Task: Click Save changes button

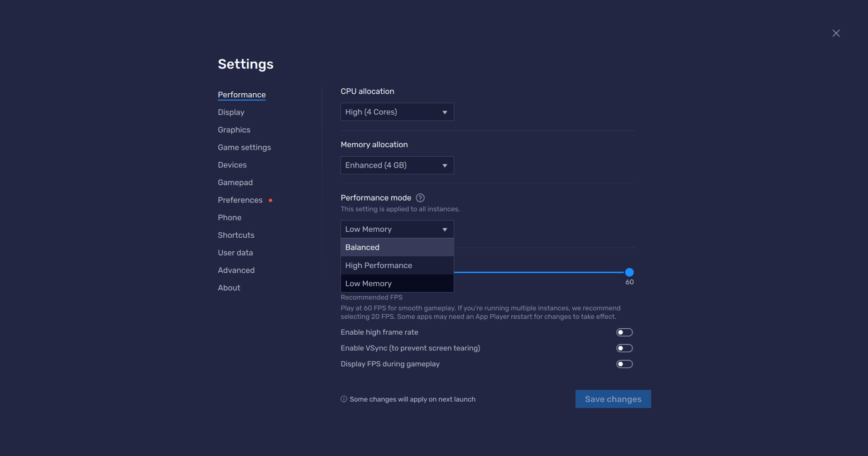Action: [613, 399]
